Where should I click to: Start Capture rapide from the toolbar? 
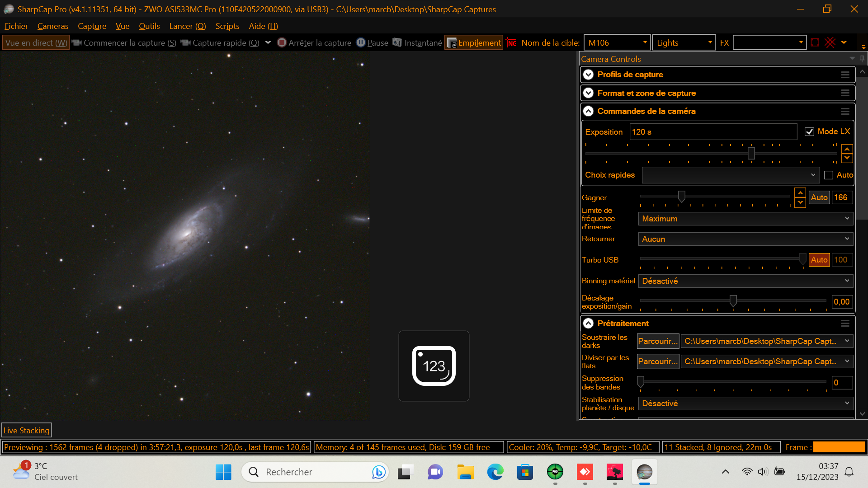(220, 42)
